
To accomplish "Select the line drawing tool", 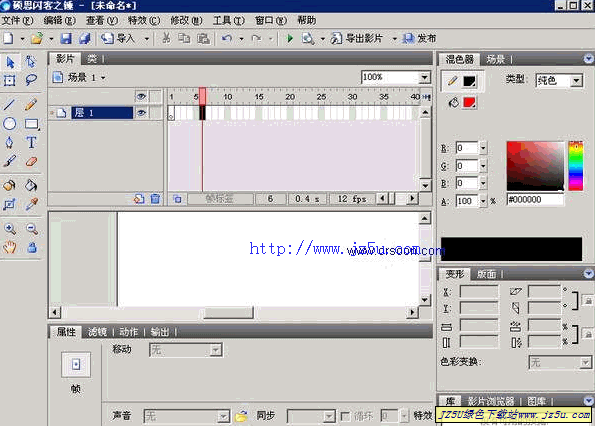I will pyautogui.click(x=9, y=104).
